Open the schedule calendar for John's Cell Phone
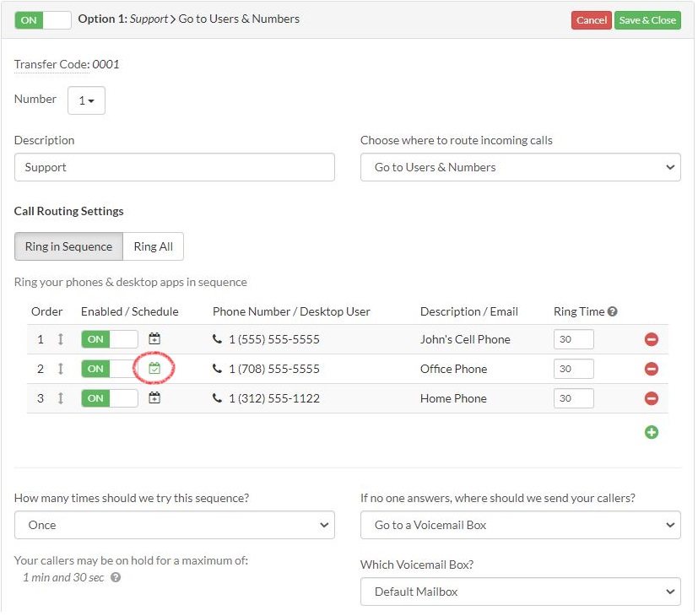 154,338
